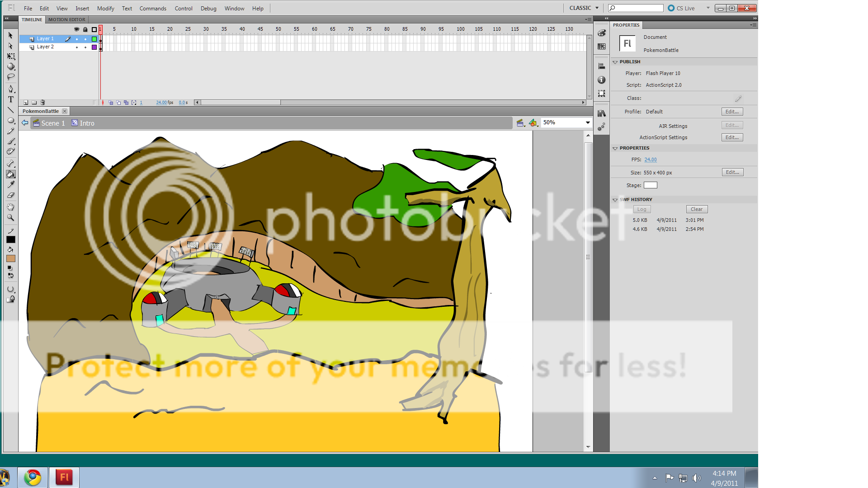
Task: Select the Hand tool
Action: point(10,207)
